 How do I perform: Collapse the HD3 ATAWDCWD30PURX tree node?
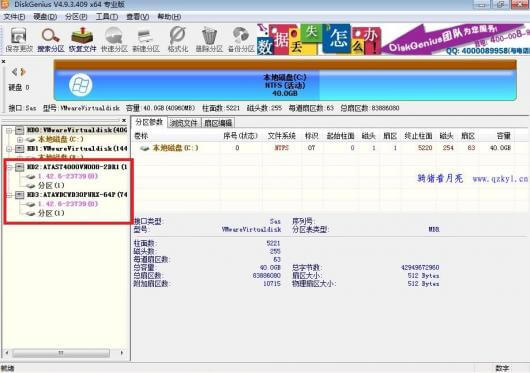pos(9,195)
